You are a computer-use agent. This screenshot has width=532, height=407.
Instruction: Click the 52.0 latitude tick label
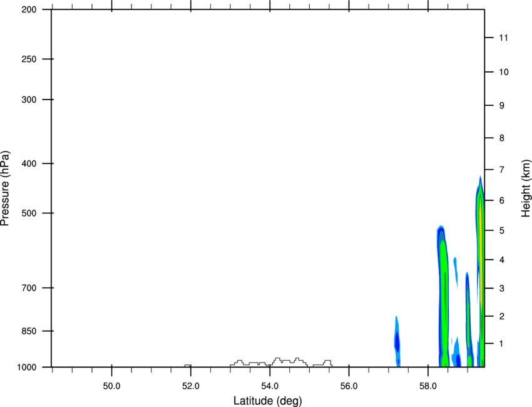click(x=191, y=386)
